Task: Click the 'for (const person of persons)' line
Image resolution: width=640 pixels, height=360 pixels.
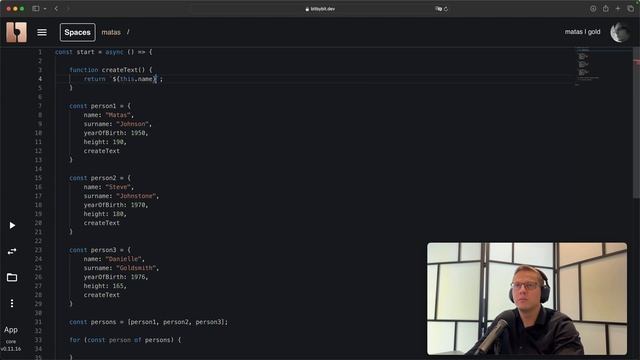Action: point(125,340)
